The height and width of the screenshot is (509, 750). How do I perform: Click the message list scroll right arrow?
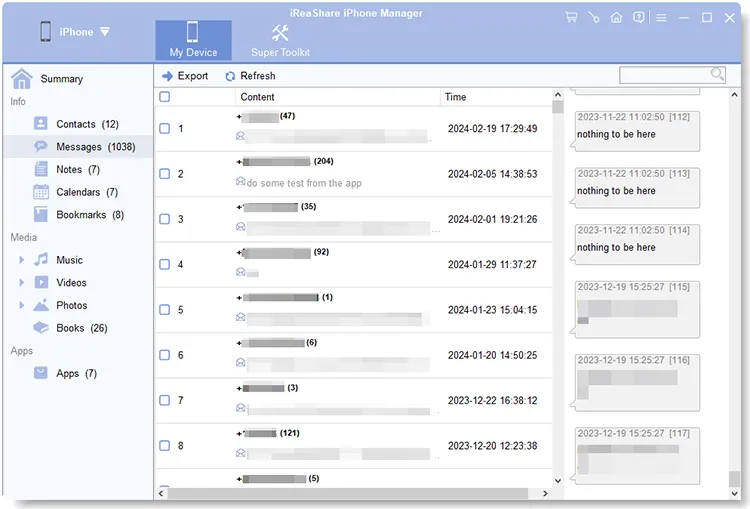click(x=545, y=493)
